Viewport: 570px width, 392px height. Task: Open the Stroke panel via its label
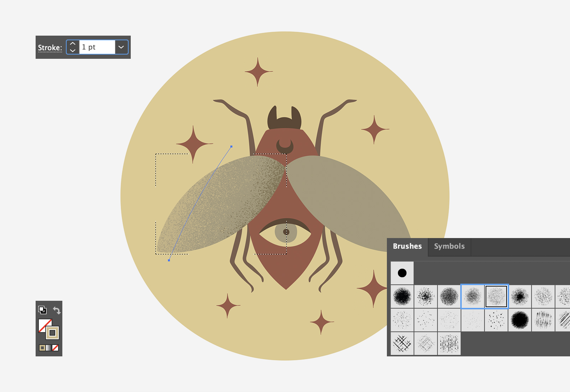click(50, 47)
